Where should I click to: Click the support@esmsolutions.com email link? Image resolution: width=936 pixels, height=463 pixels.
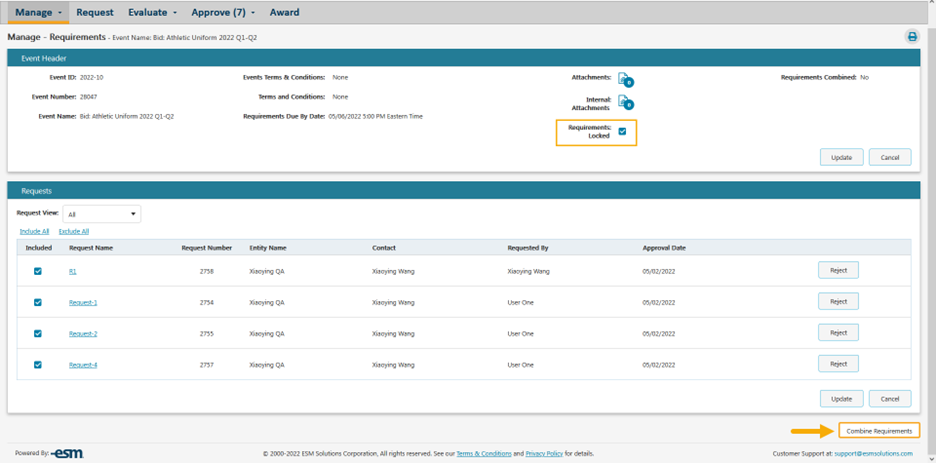click(x=873, y=453)
